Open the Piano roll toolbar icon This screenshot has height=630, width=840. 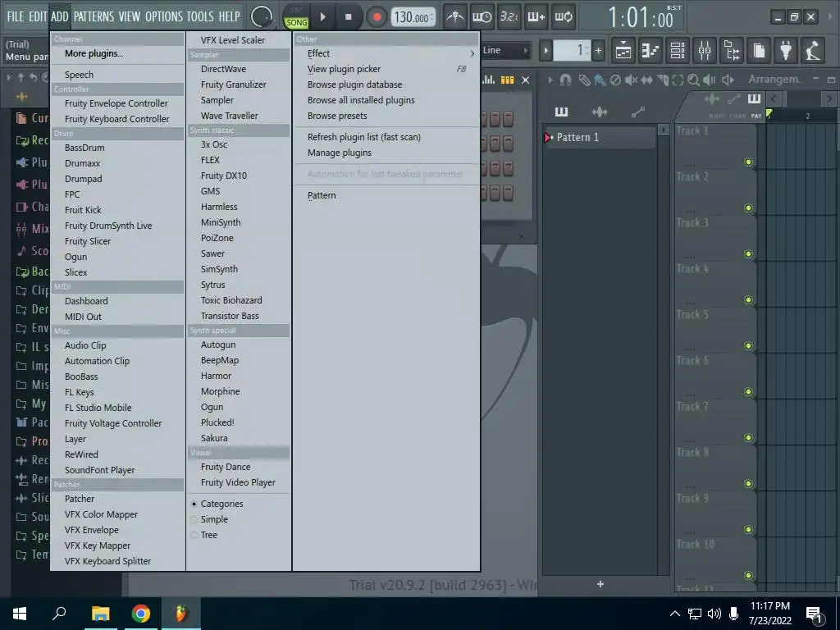click(x=651, y=50)
